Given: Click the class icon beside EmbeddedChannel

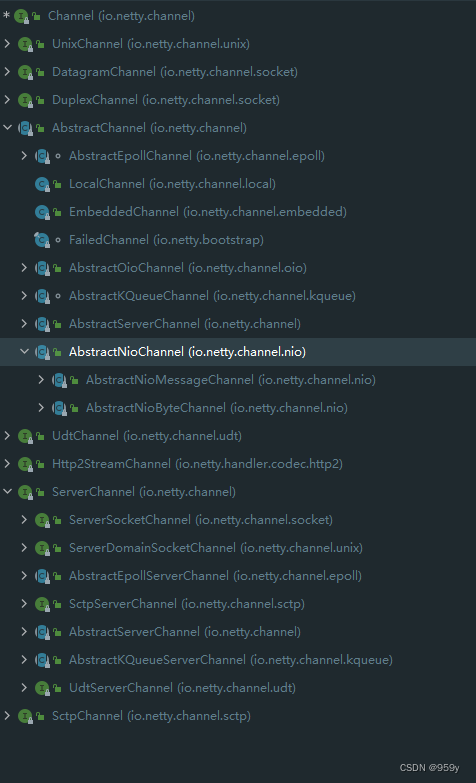Looking at the screenshot, I should tap(42, 212).
